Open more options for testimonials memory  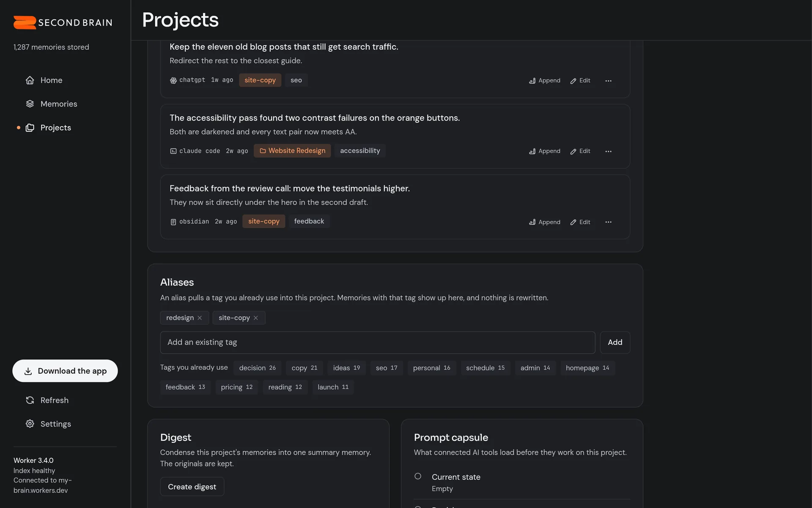pos(608,222)
